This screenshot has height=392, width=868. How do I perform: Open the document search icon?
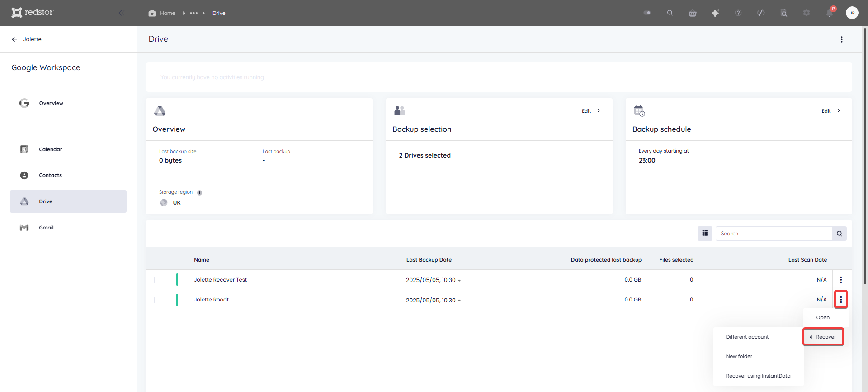(784, 13)
